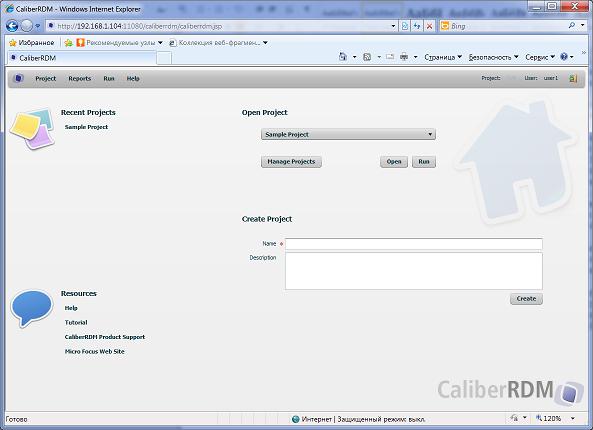Click the Description text area

[414, 271]
